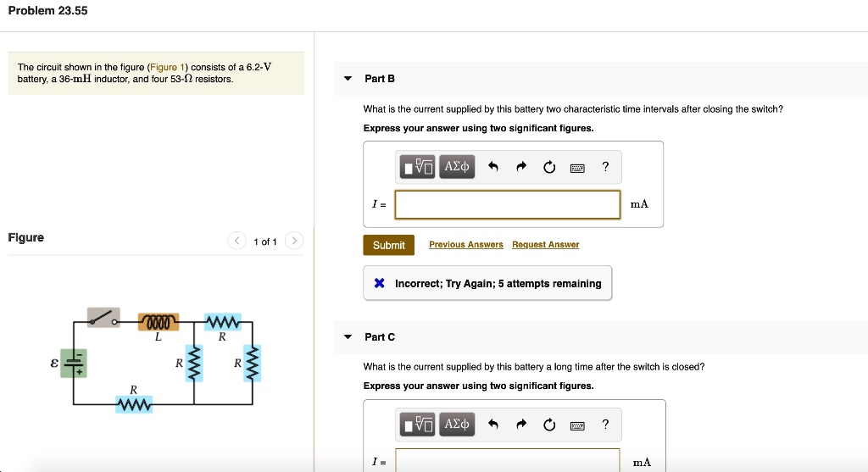Image resolution: width=868 pixels, height=472 pixels.
Task: Open math template tool in Part B toolbar
Action: (x=417, y=167)
